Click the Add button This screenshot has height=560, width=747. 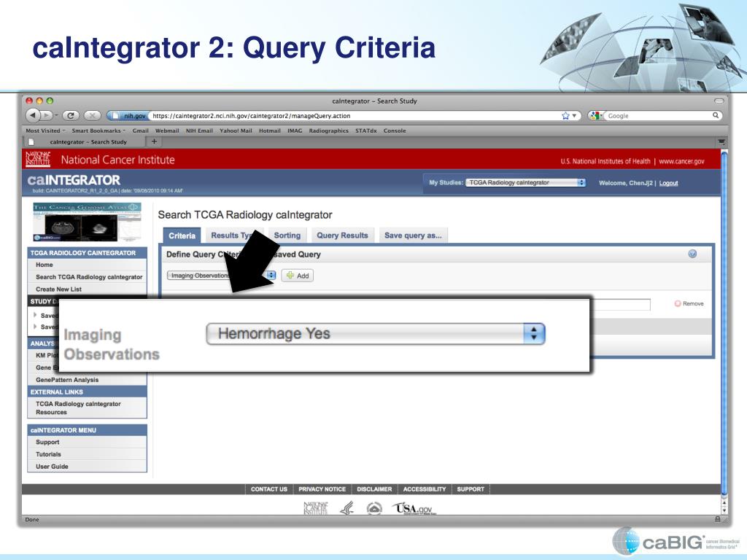pos(298,275)
